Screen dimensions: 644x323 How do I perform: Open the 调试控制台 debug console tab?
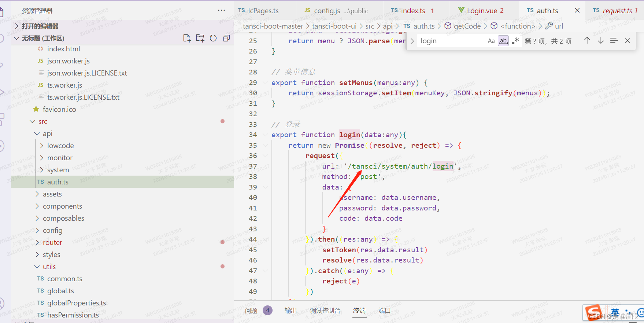coord(325,311)
